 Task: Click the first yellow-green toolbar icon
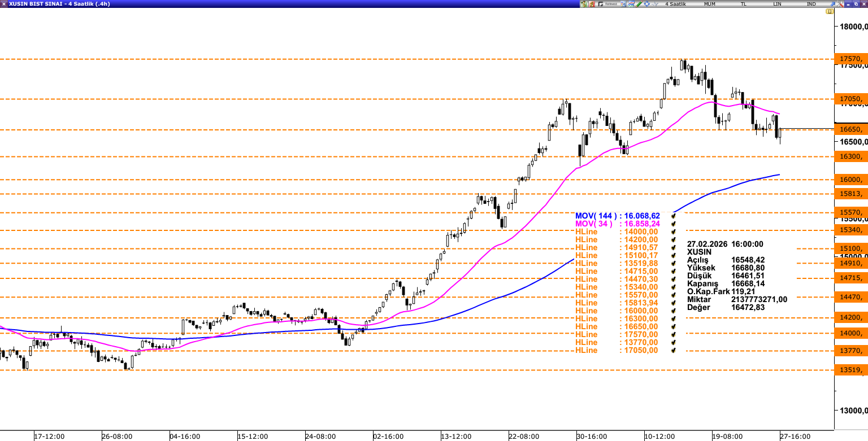(x=584, y=4)
